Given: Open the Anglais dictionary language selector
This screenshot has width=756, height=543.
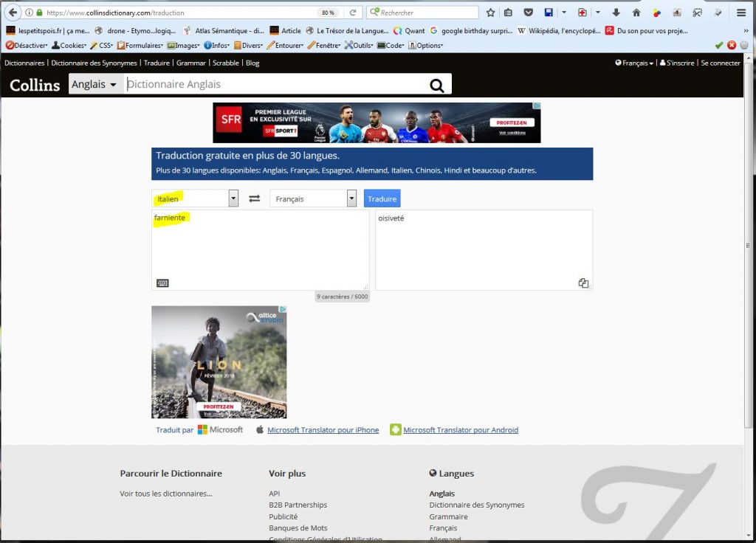Looking at the screenshot, I should point(94,85).
